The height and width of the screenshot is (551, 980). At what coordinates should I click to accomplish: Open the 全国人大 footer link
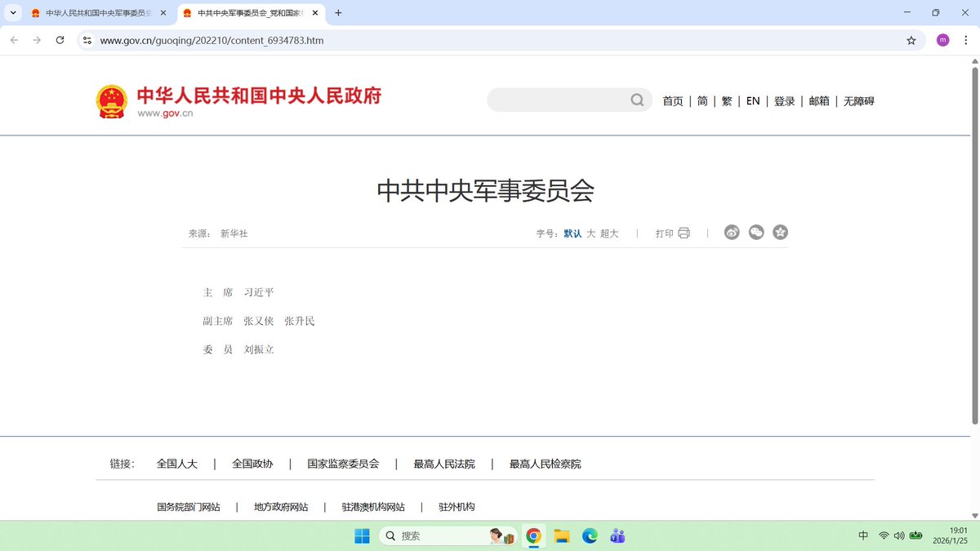pyautogui.click(x=177, y=464)
